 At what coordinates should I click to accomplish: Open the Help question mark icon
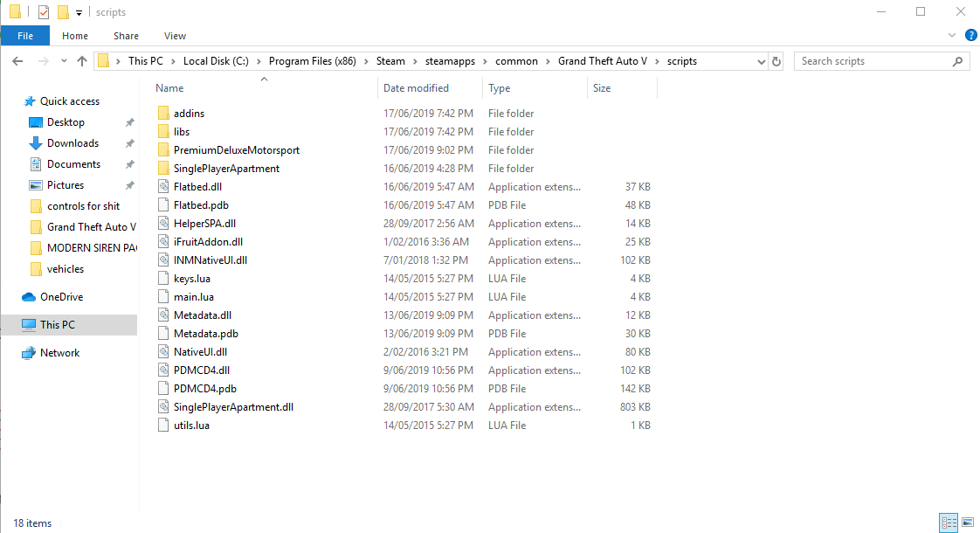point(970,36)
